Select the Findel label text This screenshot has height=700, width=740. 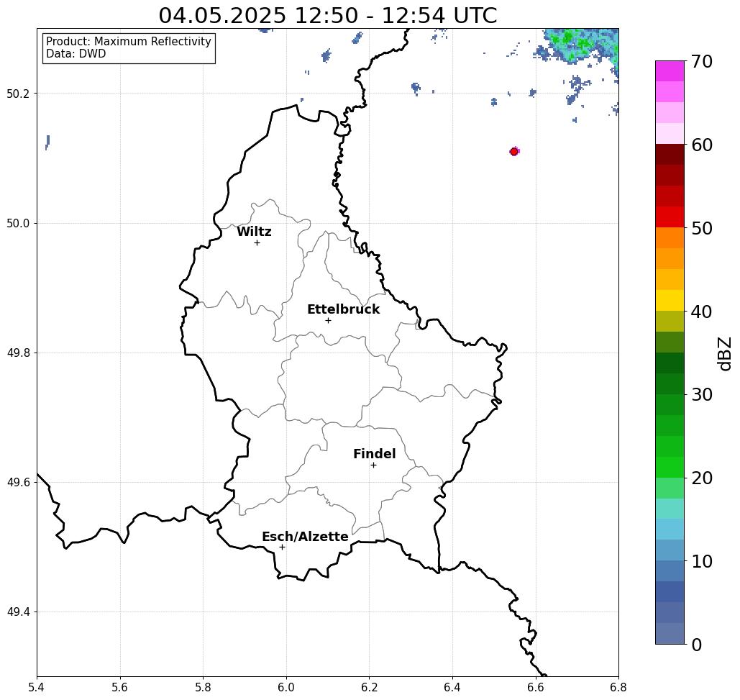[x=374, y=454]
